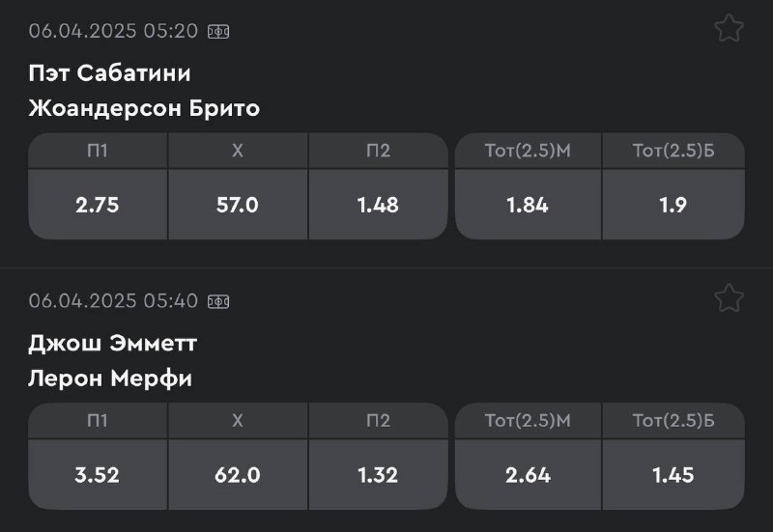Pick П2 odds 1.48 for Жоандерсон Брито
Screen dimensions: 773x532
tap(378, 205)
